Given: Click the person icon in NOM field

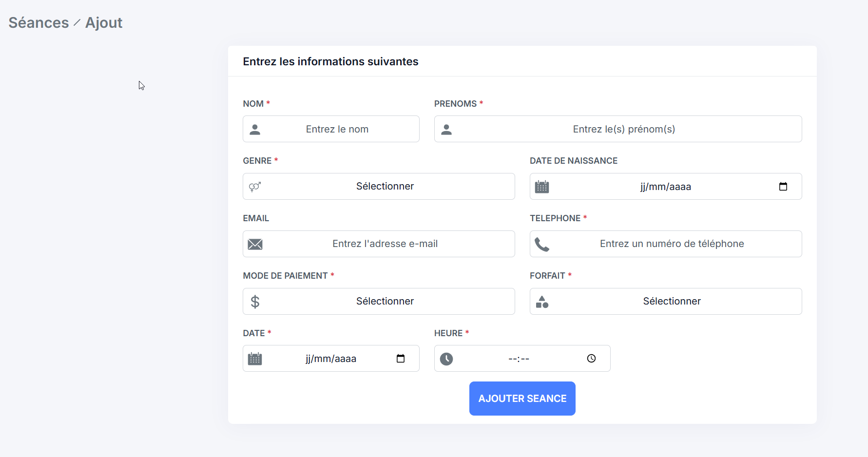Looking at the screenshot, I should point(255,129).
